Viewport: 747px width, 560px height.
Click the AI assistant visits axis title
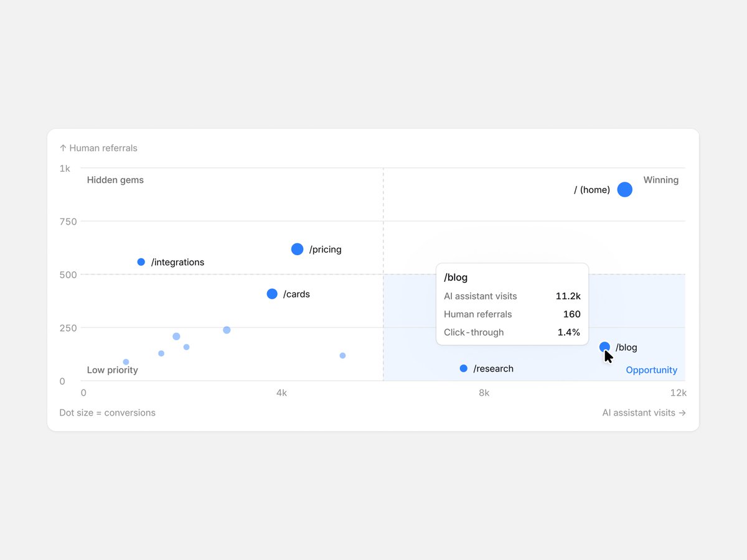click(644, 413)
